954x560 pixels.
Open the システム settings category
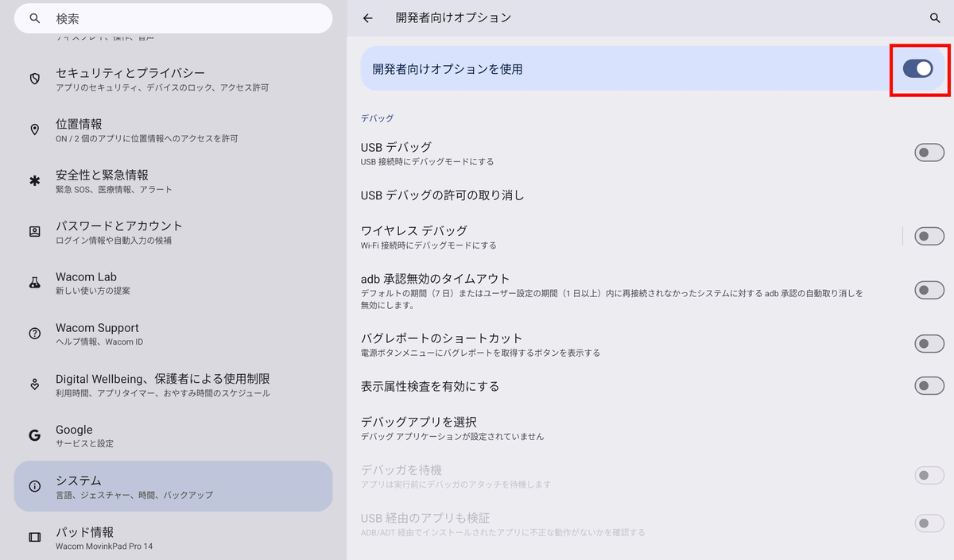(x=173, y=486)
